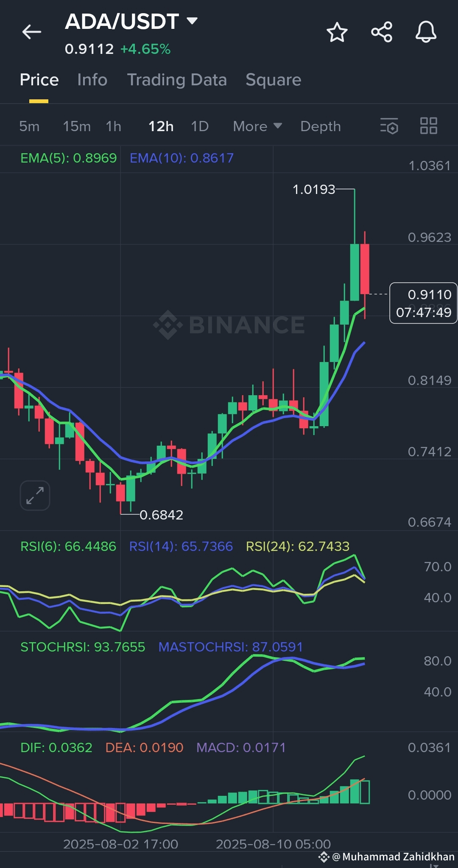458x868 pixels.
Task: Switch to the Info tab
Action: [x=92, y=80]
